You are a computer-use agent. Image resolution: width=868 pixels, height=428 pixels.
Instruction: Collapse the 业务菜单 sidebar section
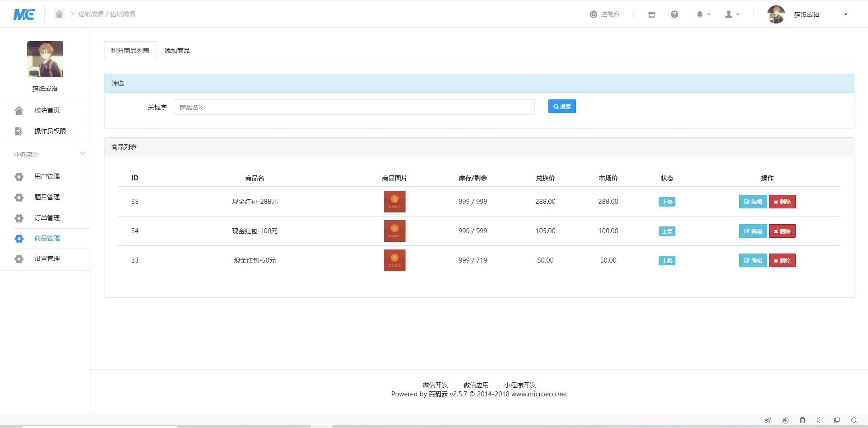pyautogui.click(x=82, y=154)
